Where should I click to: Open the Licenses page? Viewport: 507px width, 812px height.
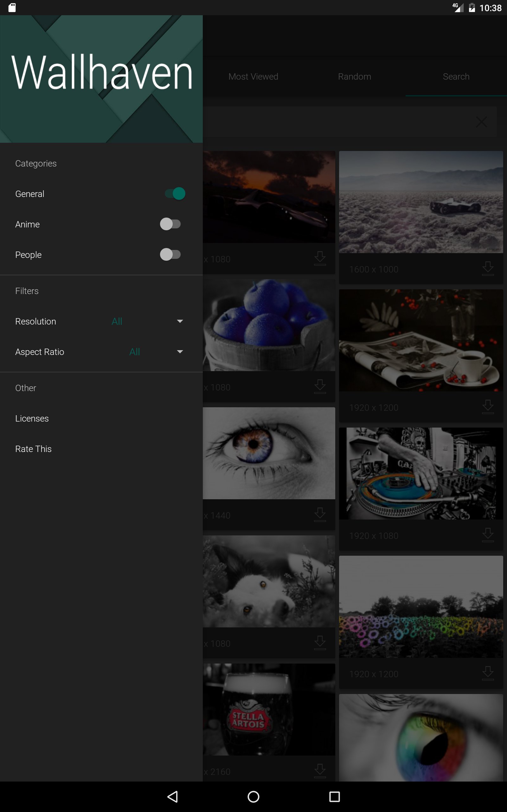[x=32, y=418]
